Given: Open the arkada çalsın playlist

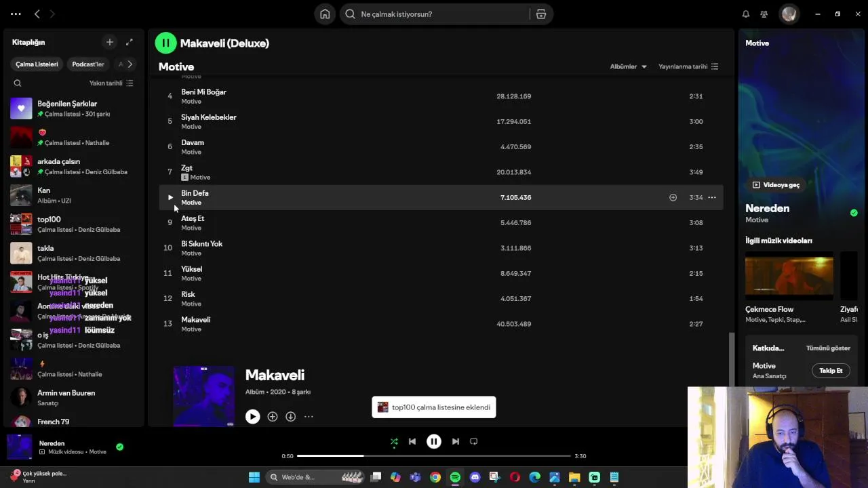Looking at the screenshot, I should coord(75,166).
